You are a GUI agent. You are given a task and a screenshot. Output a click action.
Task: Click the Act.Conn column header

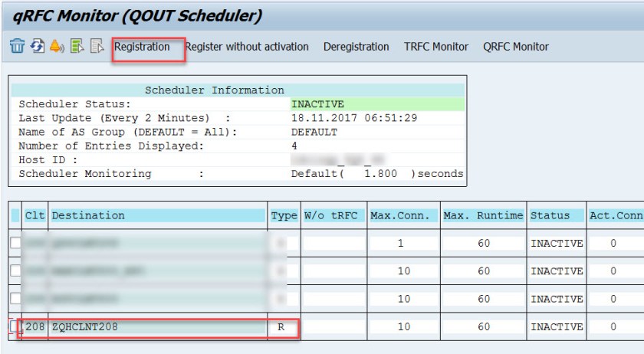tap(616, 215)
